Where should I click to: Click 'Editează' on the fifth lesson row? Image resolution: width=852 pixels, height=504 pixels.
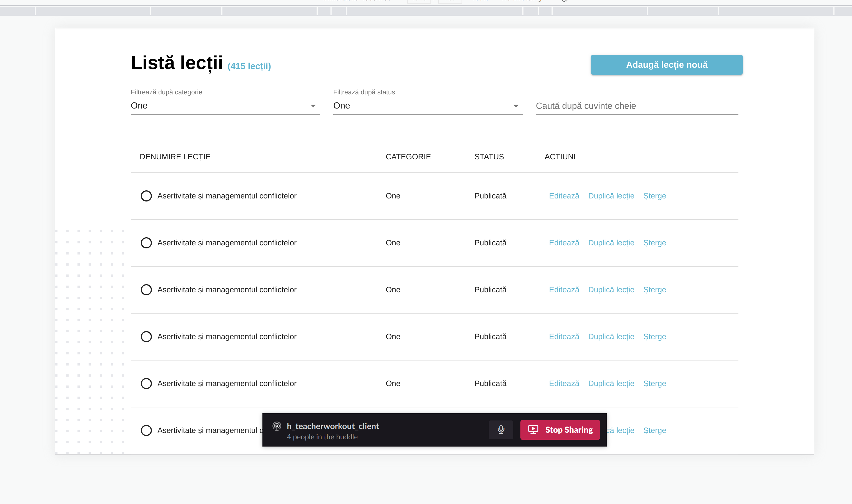click(x=564, y=383)
